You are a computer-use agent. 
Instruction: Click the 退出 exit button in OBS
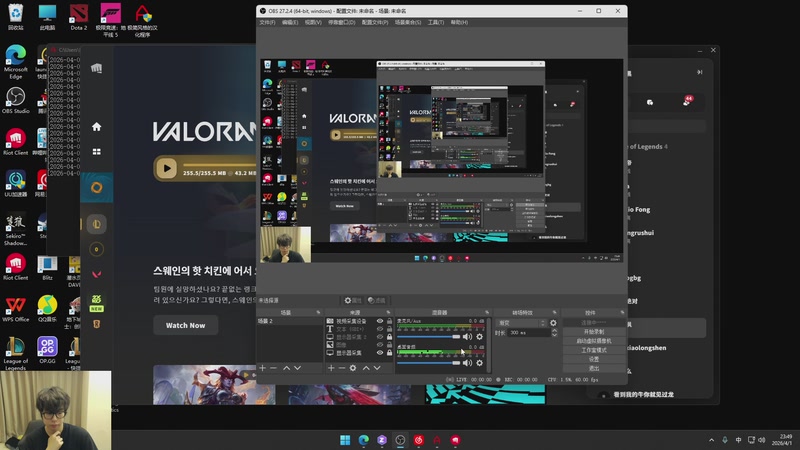(594, 368)
